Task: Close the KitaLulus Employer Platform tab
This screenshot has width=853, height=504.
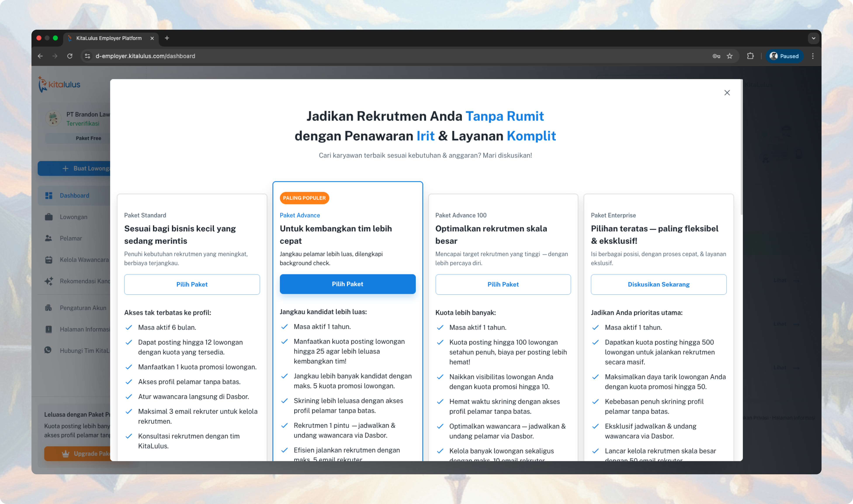Action: (152, 38)
